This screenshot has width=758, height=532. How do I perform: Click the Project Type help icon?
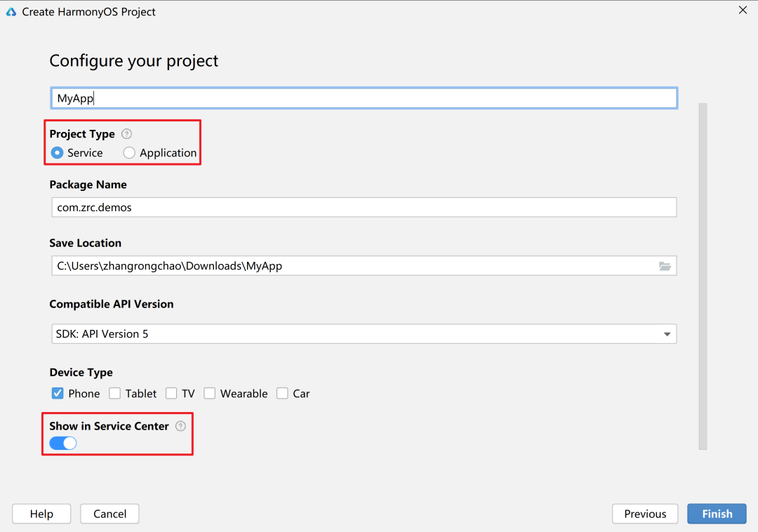(x=126, y=134)
